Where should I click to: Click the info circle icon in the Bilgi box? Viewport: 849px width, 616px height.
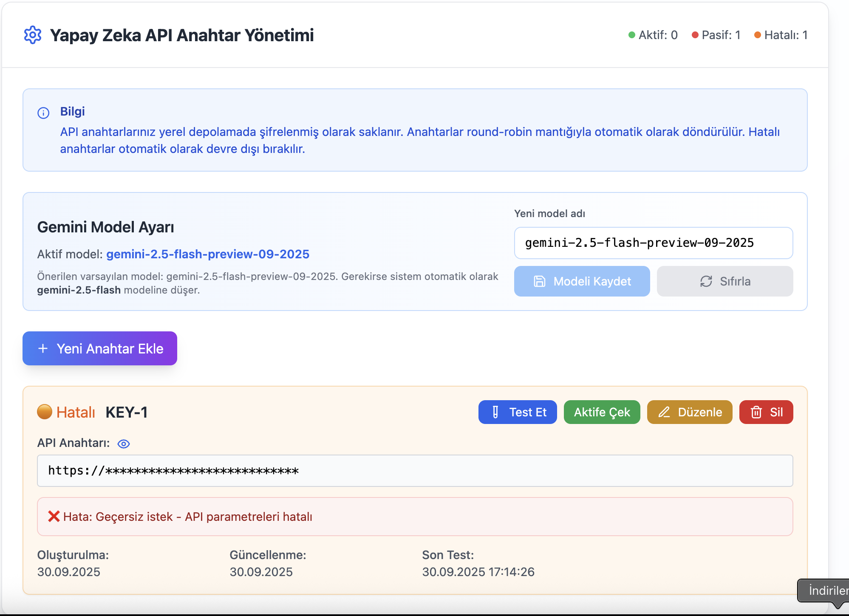42,112
